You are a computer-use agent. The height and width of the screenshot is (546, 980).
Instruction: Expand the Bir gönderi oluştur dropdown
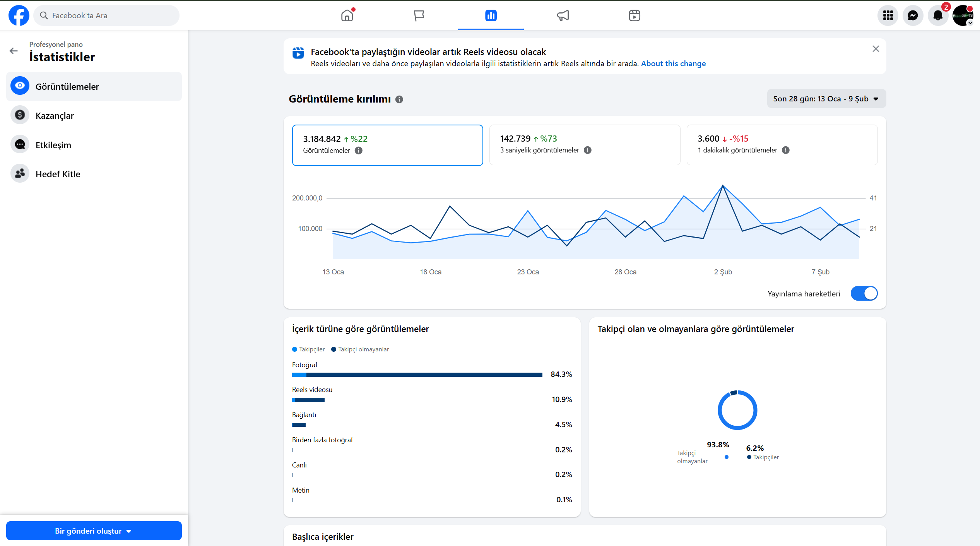click(x=94, y=531)
